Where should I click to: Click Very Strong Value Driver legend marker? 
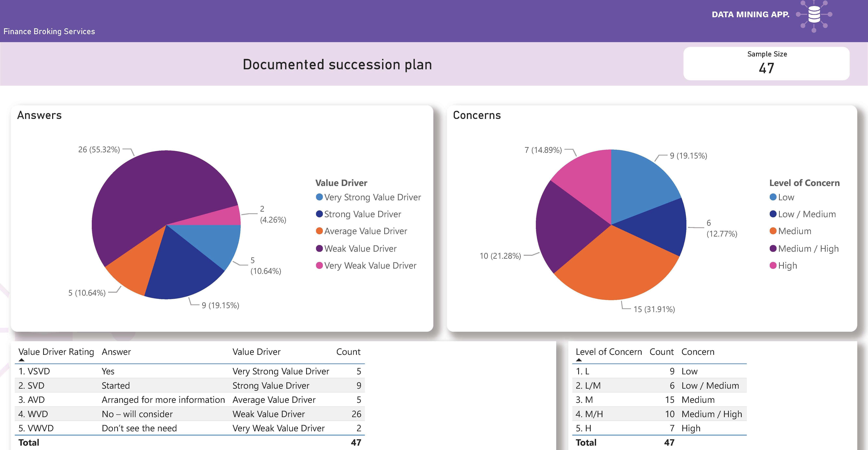319,197
